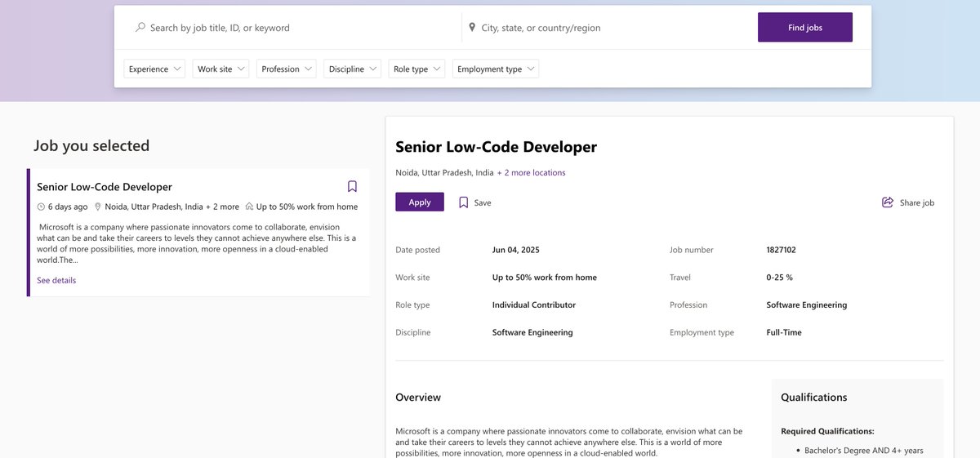Click the map pin icon on job card

click(98, 207)
